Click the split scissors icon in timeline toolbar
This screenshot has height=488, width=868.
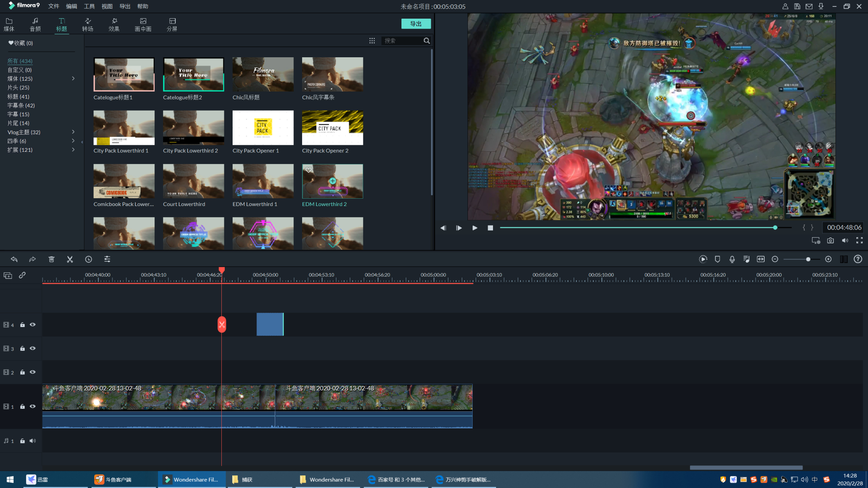point(70,259)
